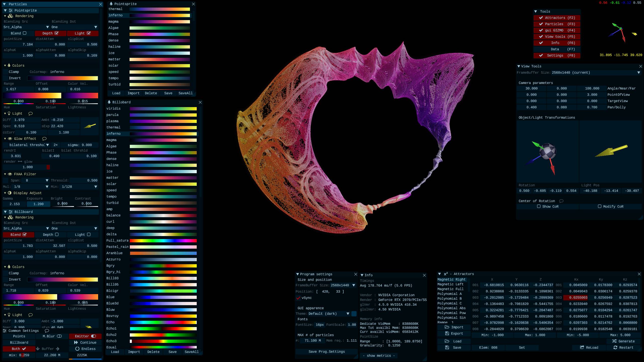Viewport: 644px width, 362px height.
Task: Click the show metrics button
Action: (379, 355)
